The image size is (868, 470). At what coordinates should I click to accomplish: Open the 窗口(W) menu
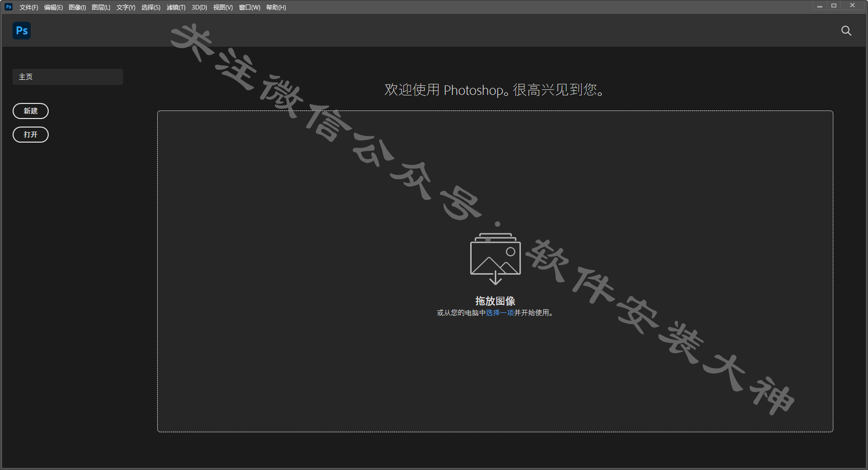(x=250, y=8)
